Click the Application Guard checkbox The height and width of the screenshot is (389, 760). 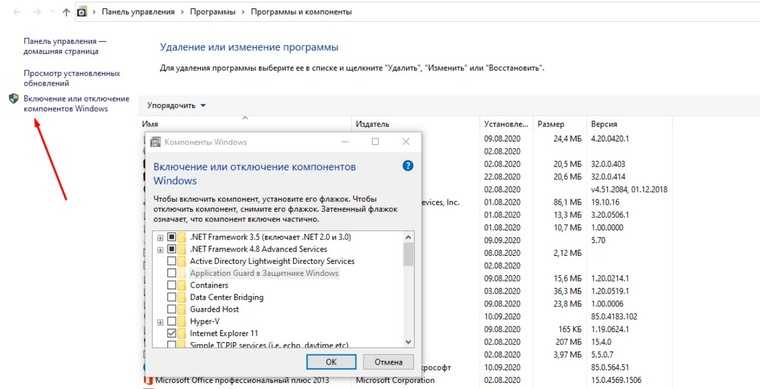pyautogui.click(x=171, y=273)
